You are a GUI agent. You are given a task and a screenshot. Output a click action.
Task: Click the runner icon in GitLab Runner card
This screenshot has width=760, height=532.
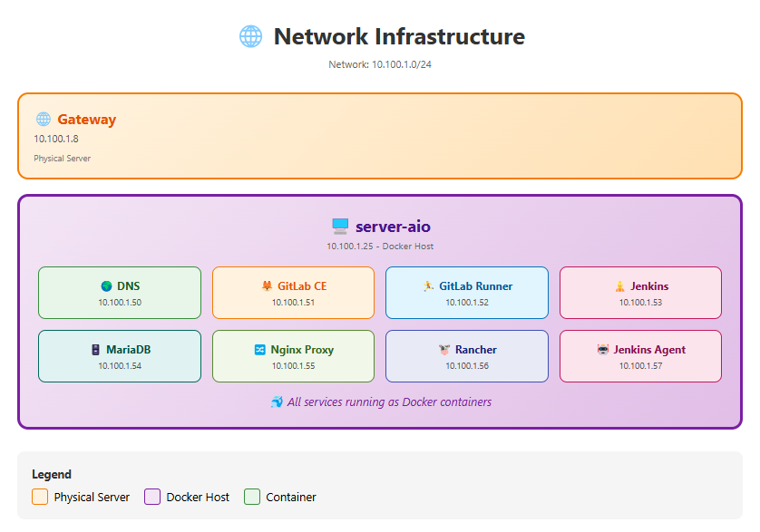coord(428,286)
